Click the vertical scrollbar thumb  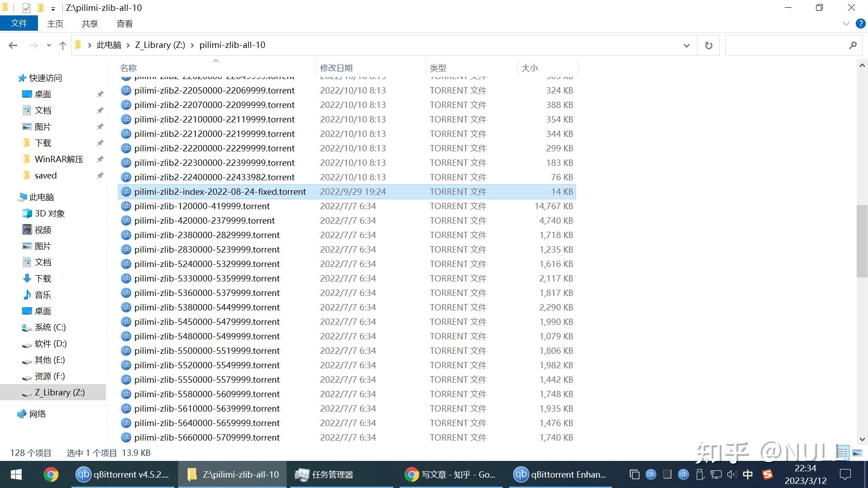[x=862, y=241]
